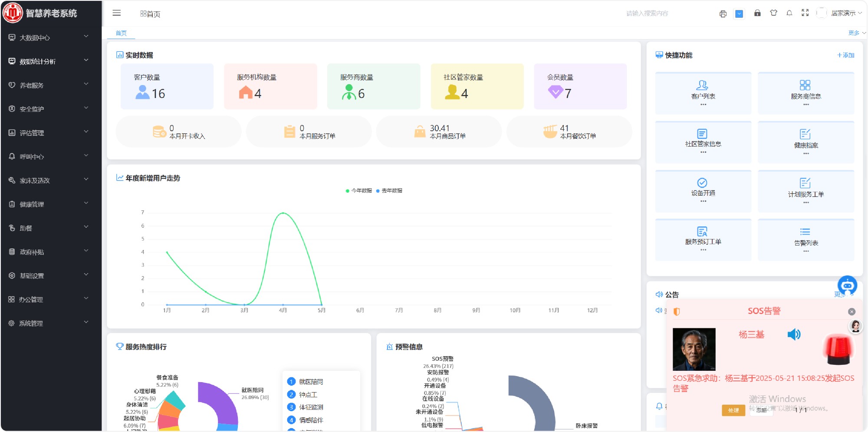
Task: Click the 本月服务订单 clipboard icon
Action: (x=289, y=131)
